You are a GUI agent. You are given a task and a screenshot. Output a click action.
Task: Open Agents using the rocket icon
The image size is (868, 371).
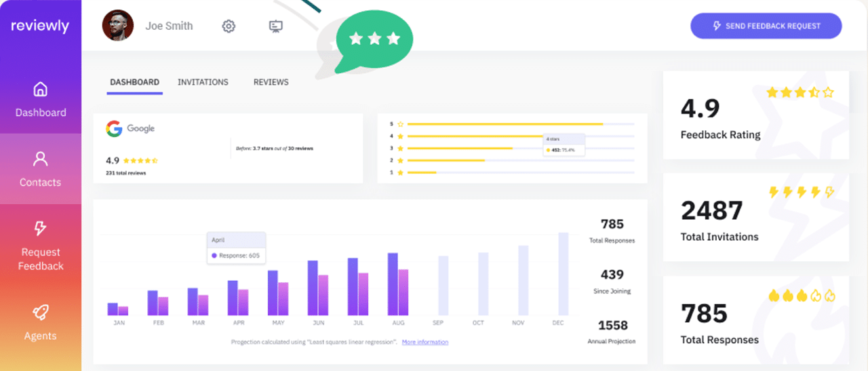[41, 313]
